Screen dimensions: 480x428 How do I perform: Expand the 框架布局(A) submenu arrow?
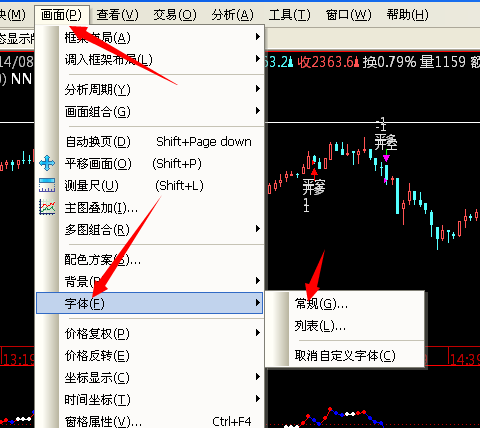tap(258, 37)
